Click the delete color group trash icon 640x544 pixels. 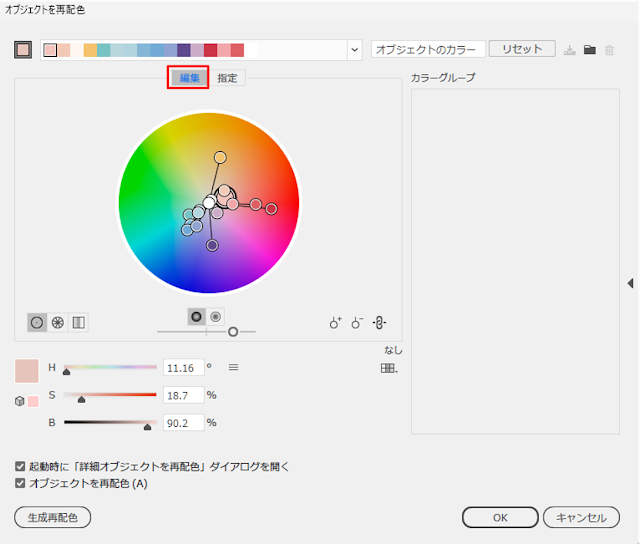click(x=609, y=50)
